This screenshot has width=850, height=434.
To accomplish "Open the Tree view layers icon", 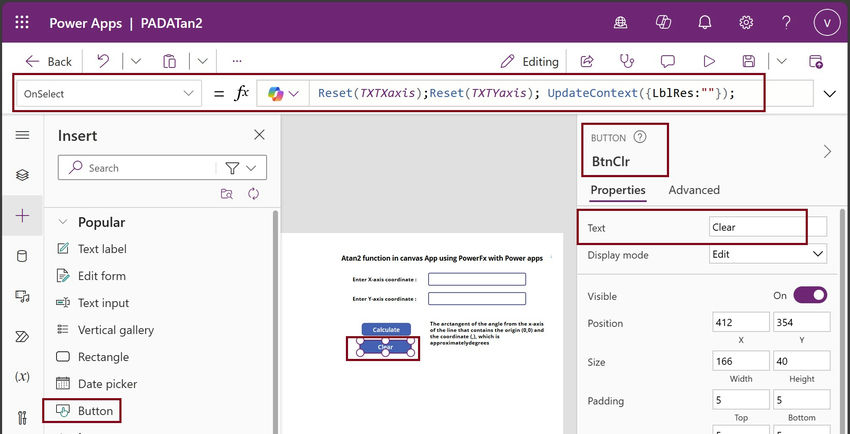I will click(22, 175).
